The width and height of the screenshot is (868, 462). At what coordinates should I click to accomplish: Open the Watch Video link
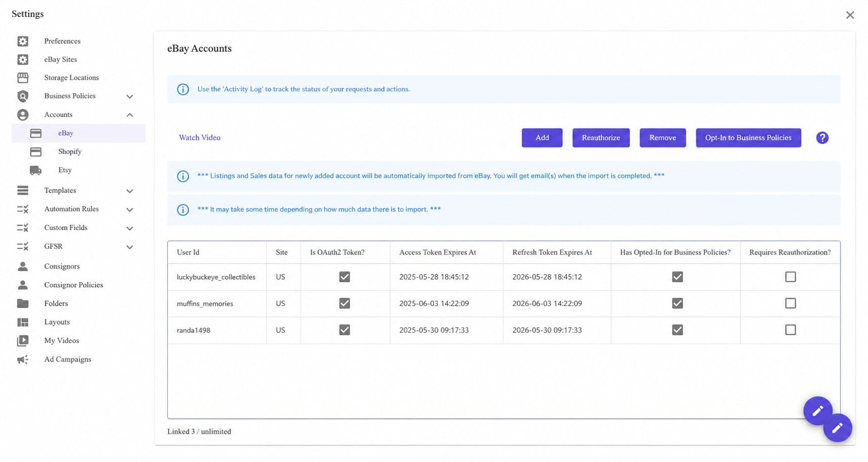tap(200, 138)
